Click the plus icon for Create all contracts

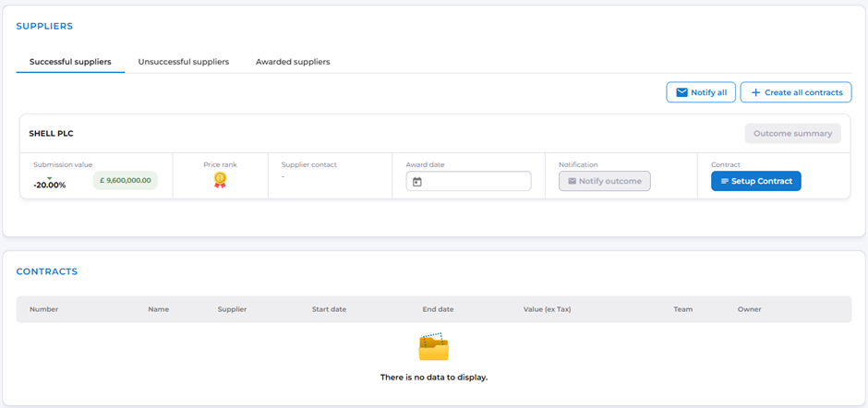[x=755, y=92]
